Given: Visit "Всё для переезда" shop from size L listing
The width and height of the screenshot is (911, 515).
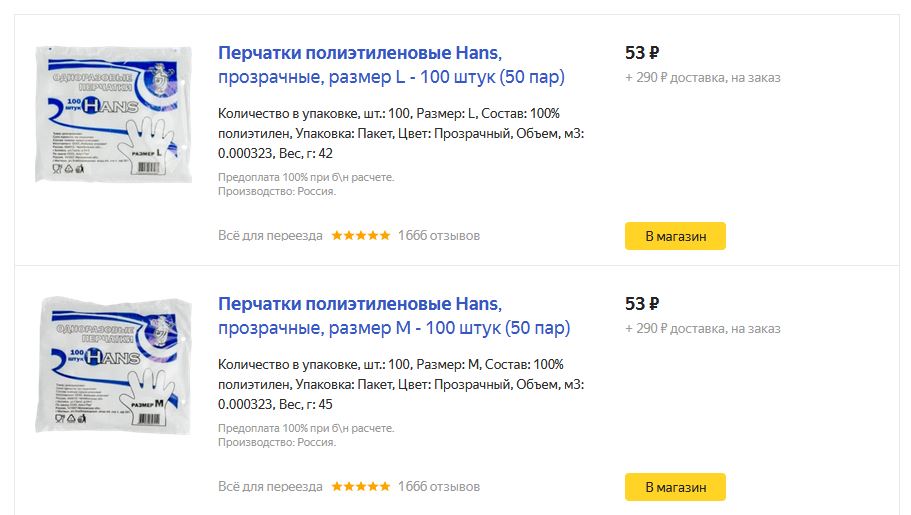Looking at the screenshot, I should [x=270, y=236].
